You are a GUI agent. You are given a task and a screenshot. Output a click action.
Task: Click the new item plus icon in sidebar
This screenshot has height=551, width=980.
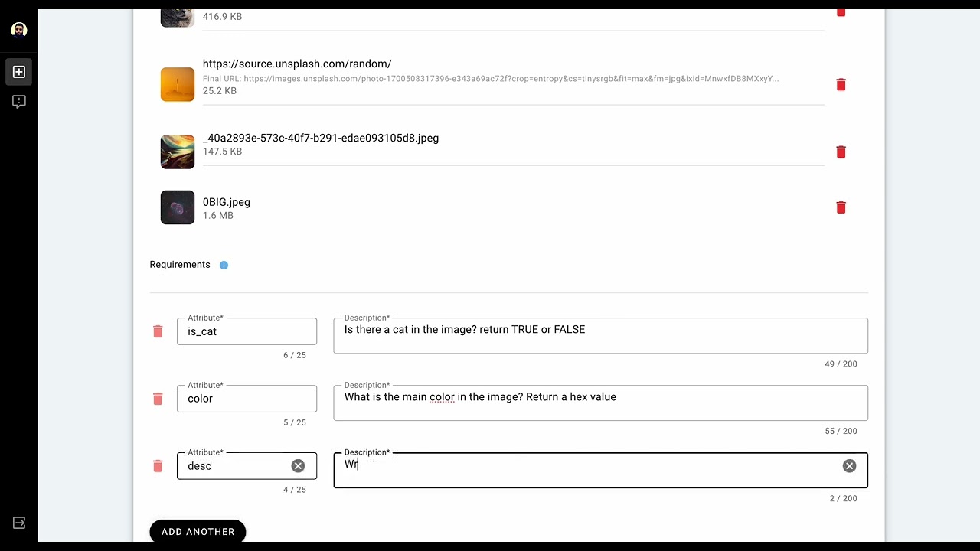(x=19, y=72)
